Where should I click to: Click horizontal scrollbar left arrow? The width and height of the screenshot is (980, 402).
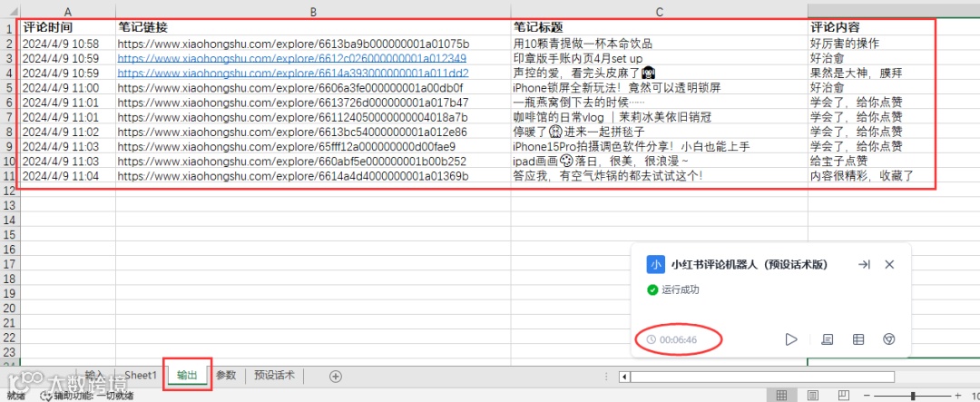click(623, 377)
